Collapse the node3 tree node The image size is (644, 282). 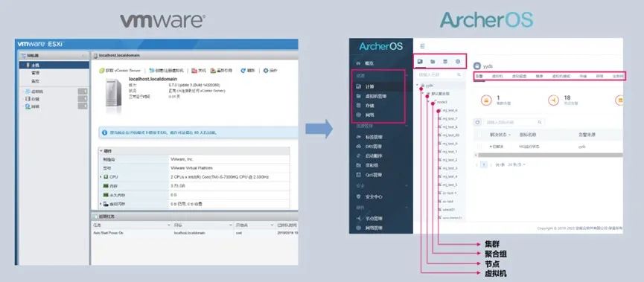click(428, 102)
